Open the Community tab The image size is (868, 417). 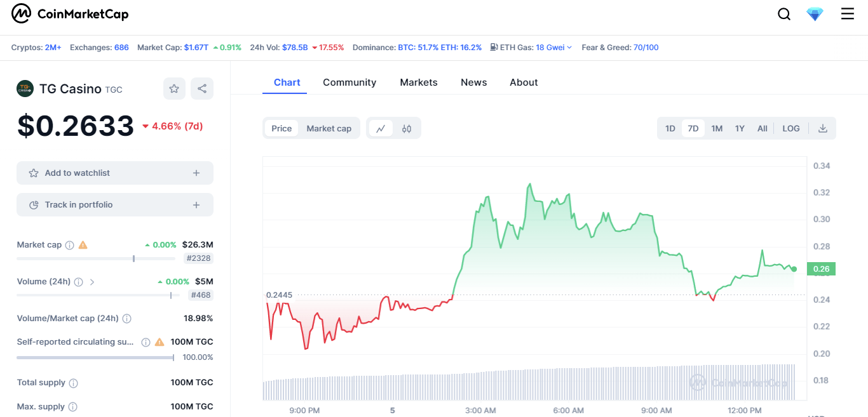pos(349,83)
